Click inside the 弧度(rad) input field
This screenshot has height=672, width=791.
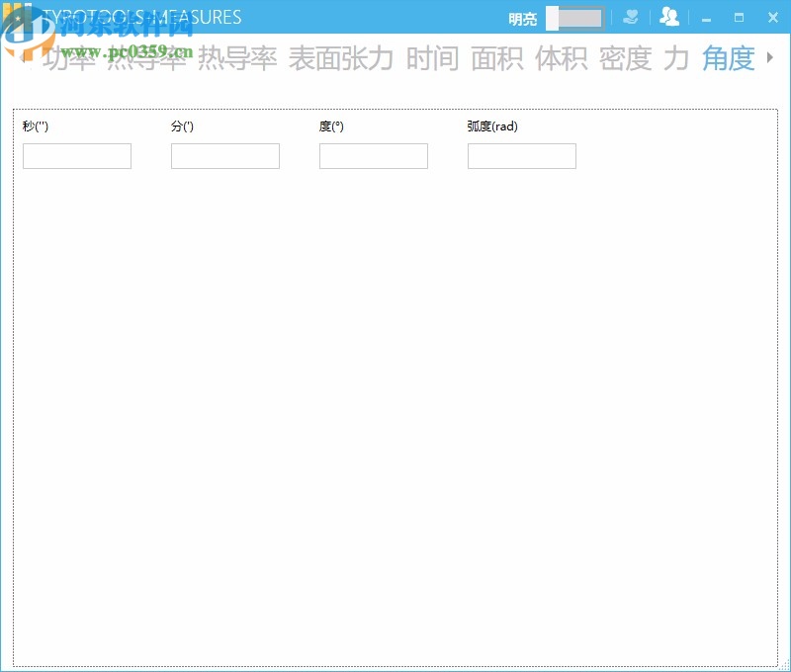click(x=521, y=156)
